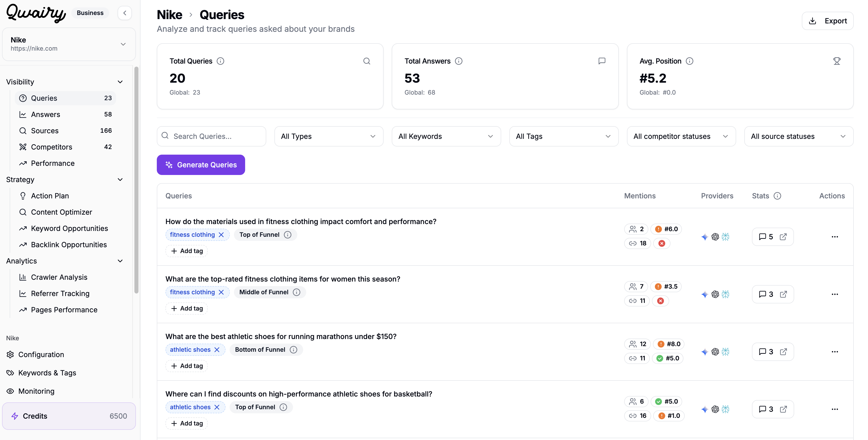Open Sources in the sidebar
Viewport: 868px width, 440px height.
(x=65, y=131)
